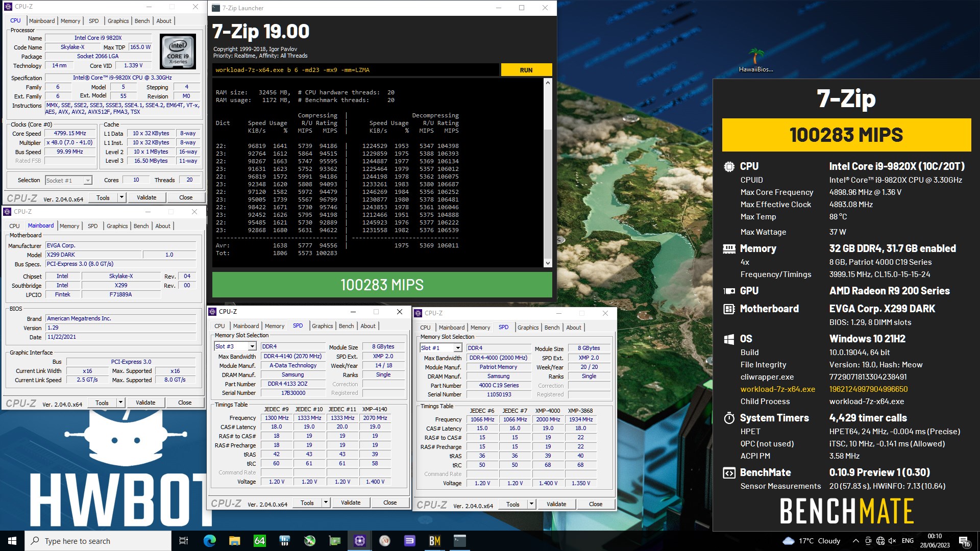The image size is (980, 551).
Task: Click the yellow 100283 MIPS BenchMate banner
Action: [846, 135]
